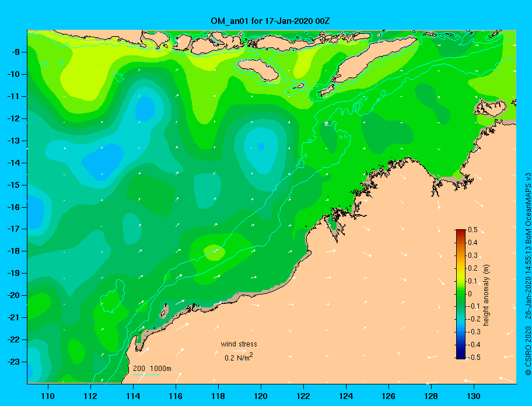Viewport: 532px width, 406px height.
Task: Click longitude axis label "110"
Action: [48, 396]
